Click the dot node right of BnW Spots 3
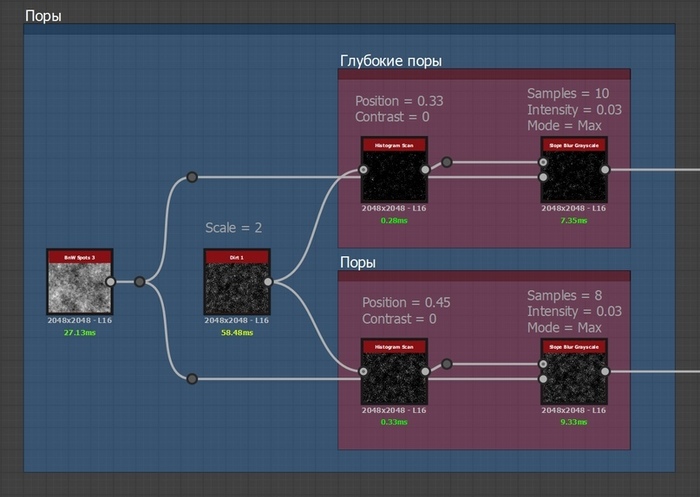 tap(140, 282)
